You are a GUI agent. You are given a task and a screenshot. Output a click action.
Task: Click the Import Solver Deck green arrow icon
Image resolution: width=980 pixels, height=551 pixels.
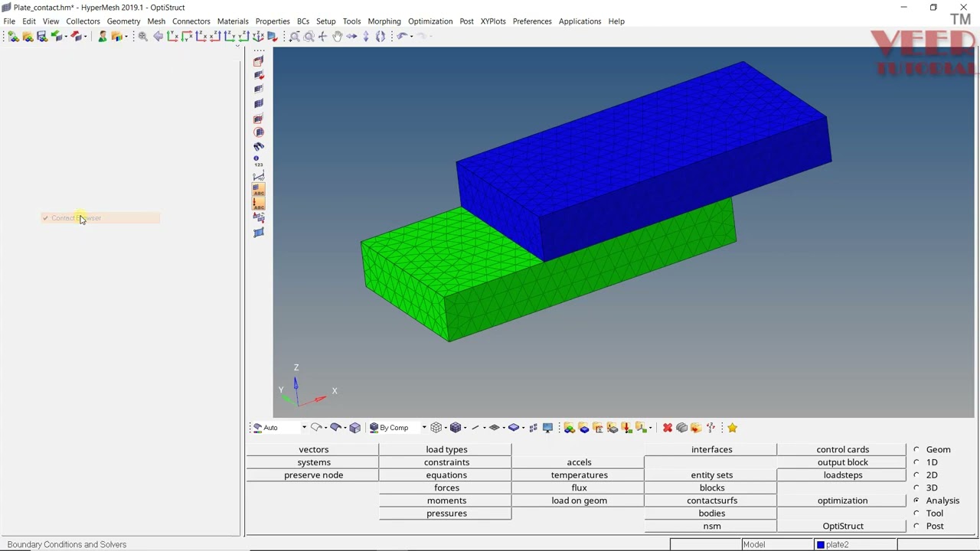click(x=57, y=36)
